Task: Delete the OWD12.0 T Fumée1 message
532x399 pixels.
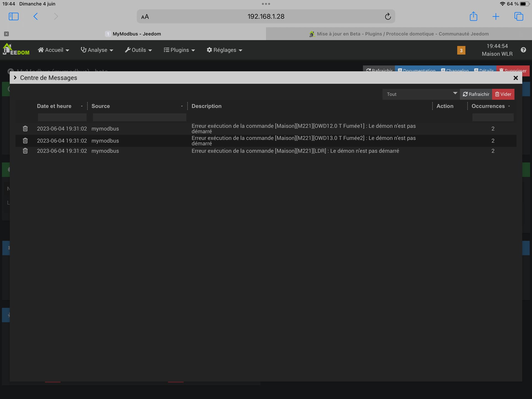Action: point(25,129)
